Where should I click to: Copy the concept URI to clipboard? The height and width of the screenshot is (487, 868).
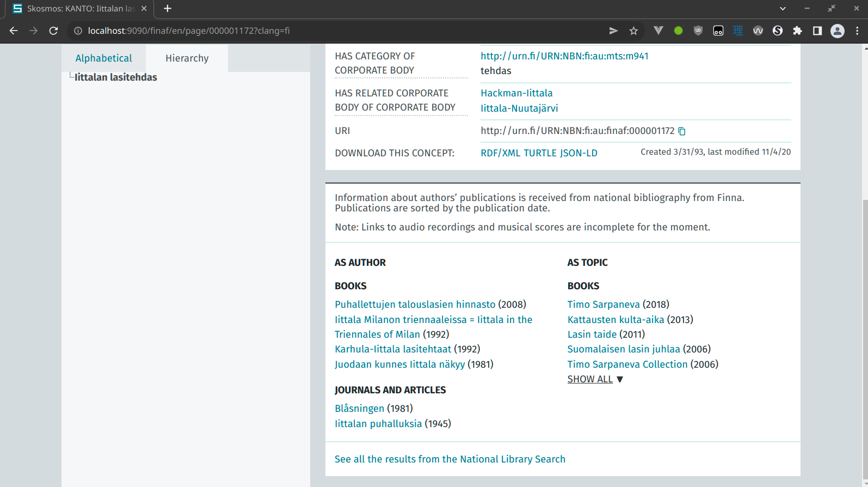coord(682,131)
